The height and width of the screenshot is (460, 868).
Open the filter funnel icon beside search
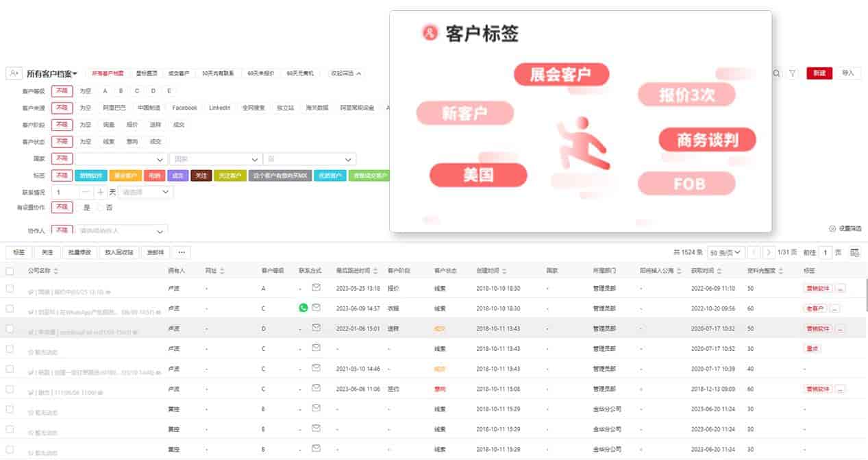pos(793,72)
